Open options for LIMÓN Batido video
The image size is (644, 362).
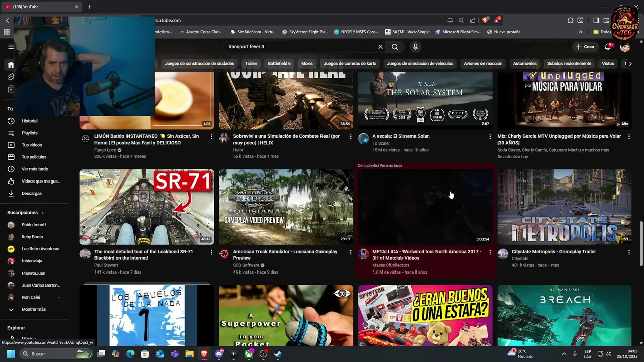(211, 137)
